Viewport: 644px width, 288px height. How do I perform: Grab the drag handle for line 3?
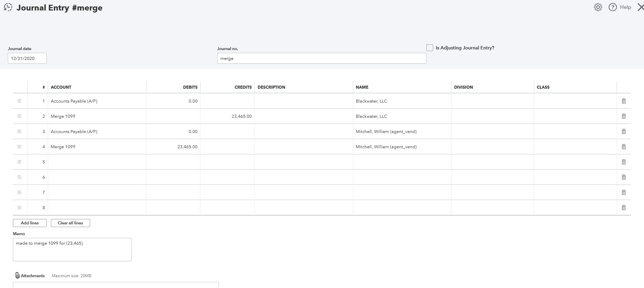click(19, 132)
